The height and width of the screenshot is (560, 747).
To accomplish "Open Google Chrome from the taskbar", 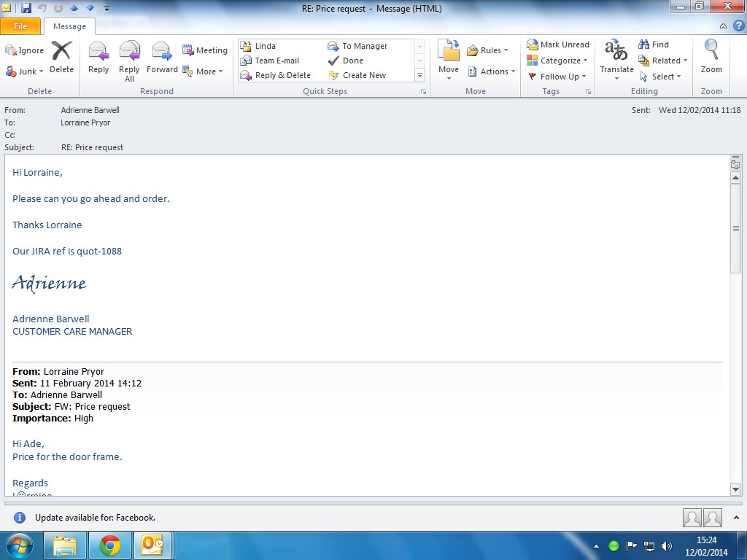I will click(x=110, y=545).
